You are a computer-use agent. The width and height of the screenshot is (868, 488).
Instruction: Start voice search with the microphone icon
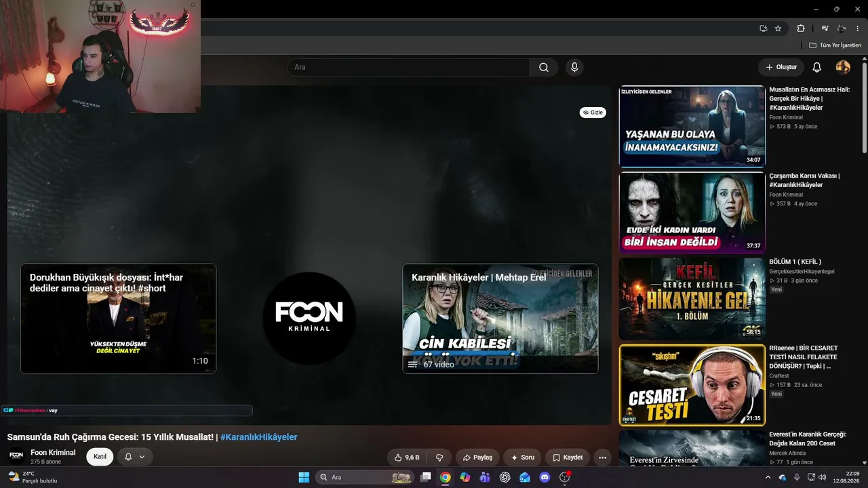click(574, 67)
